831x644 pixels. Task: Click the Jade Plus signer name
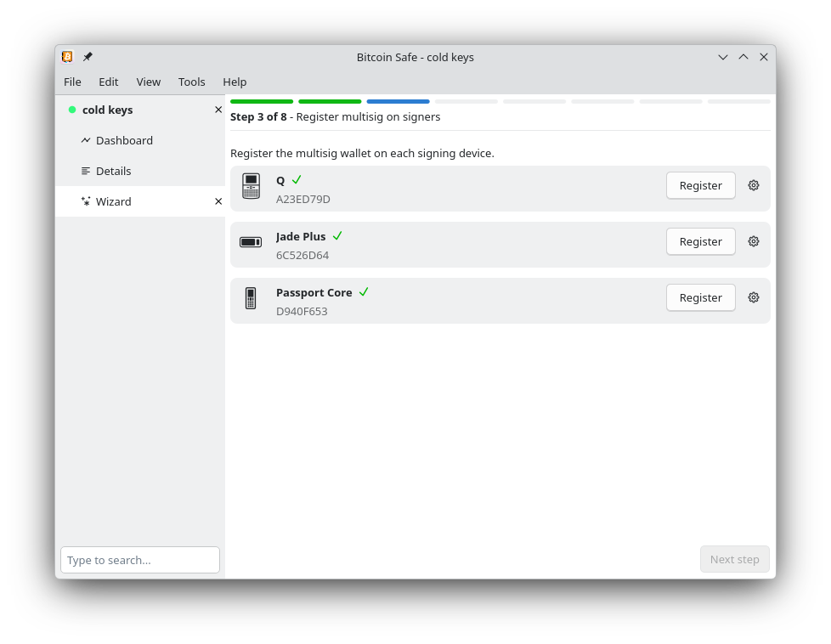301,236
